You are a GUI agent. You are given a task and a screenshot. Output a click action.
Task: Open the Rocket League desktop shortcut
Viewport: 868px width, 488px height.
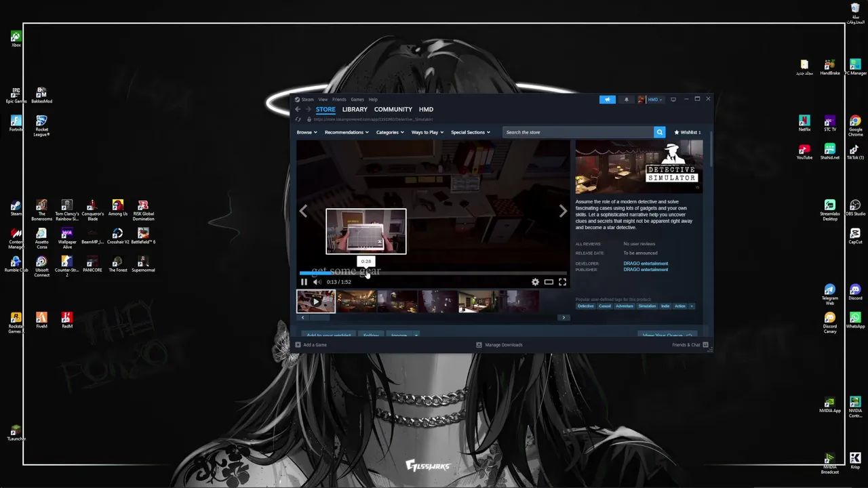click(x=41, y=126)
